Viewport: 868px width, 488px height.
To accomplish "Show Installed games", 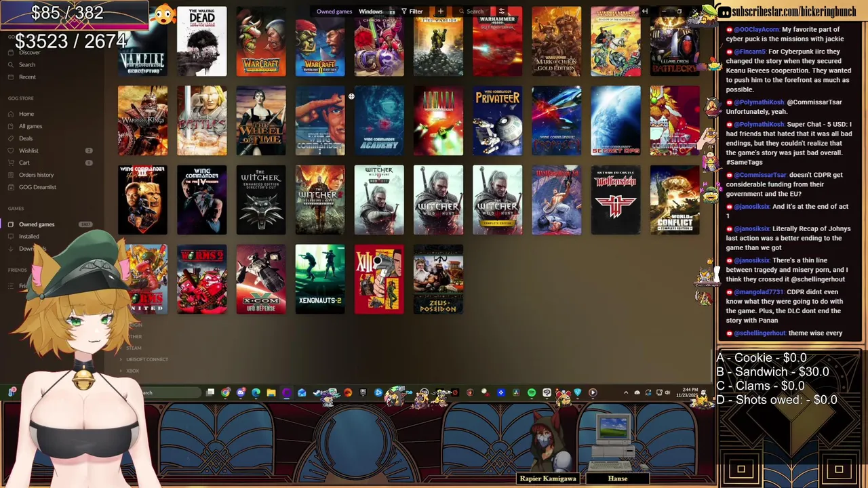I will pyautogui.click(x=29, y=237).
